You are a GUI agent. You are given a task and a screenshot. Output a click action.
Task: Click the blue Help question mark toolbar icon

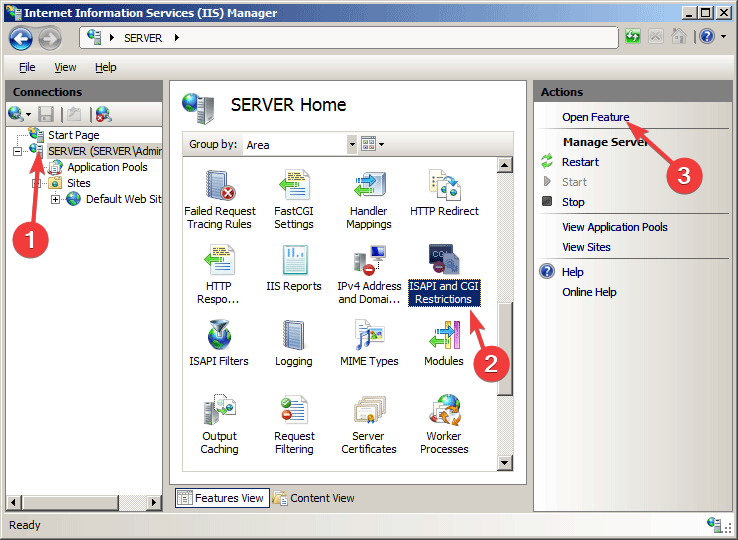(706, 36)
